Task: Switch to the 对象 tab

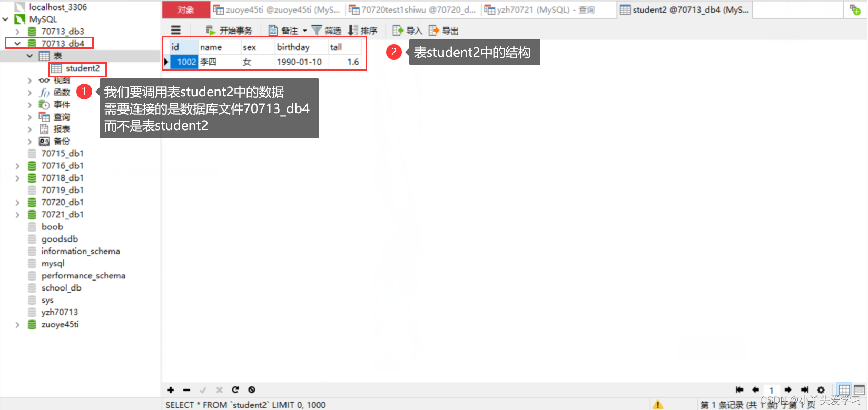Action: pyautogui.click(x=186, y=9)
